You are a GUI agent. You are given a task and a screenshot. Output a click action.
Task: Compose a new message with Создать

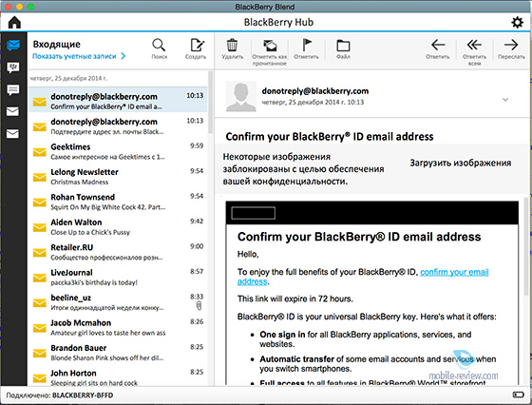point(196,49)
